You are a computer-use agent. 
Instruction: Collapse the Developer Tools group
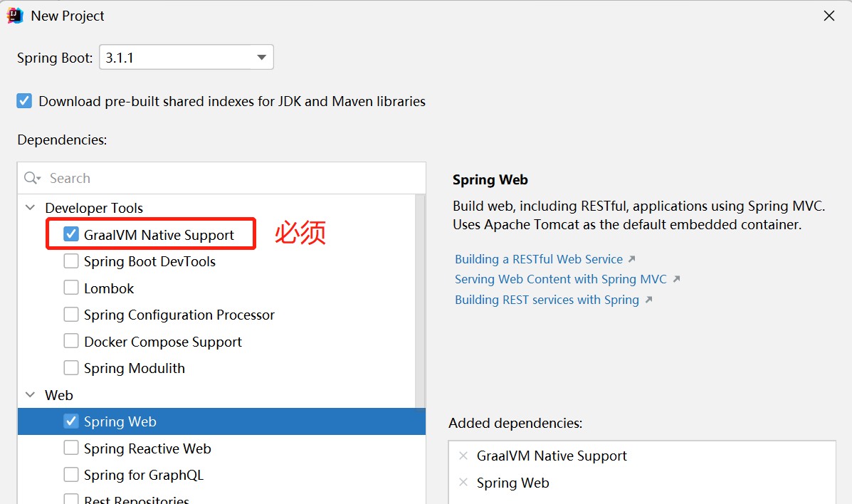(x=31, y=208)
